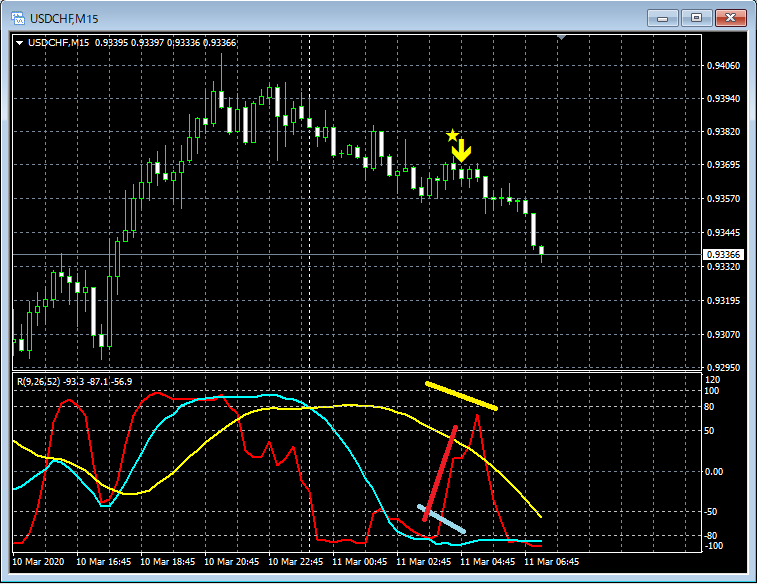Click the current price label 0.93366
Image resolution: width=757 pixels, height=584 pixels.
point(723,254)
